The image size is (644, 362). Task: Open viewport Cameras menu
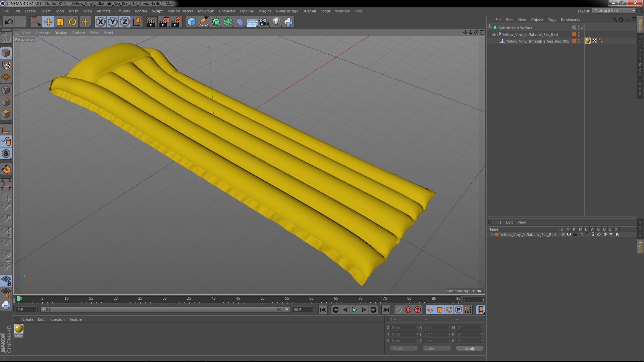click(42, 33)
